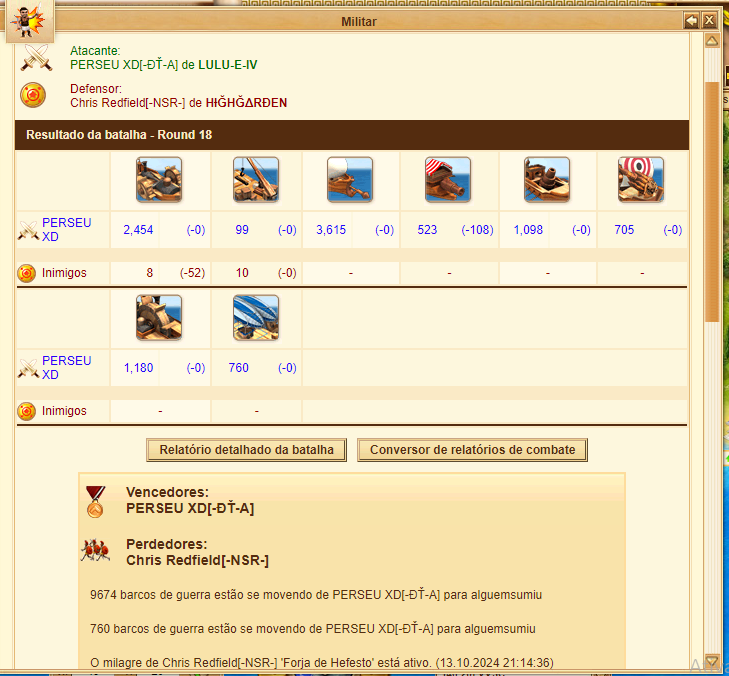729x676 pixels.
Task: Click PERSEU XD name in first unit table
Action: point(66,230)
